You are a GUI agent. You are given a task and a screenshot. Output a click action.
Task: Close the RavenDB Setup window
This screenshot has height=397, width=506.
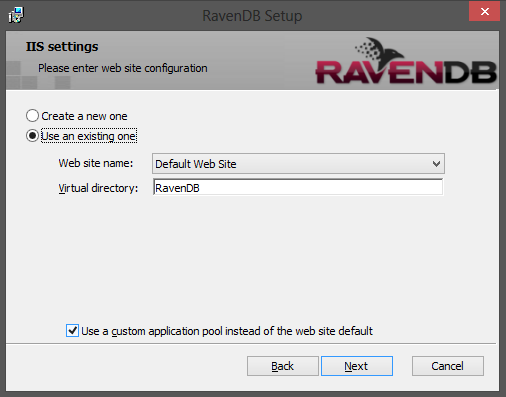[484, 12]
